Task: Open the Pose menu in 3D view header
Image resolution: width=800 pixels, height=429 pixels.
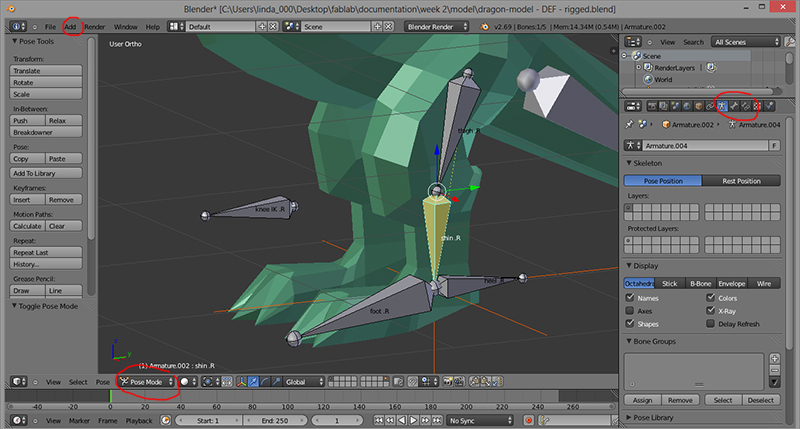Action: (x=103, y=382)
